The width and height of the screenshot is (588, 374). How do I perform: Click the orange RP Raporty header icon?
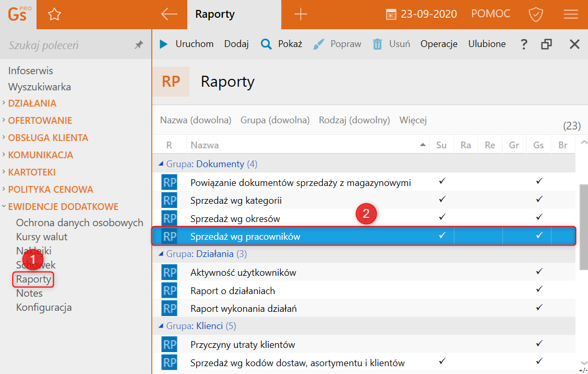click(171, 81)
